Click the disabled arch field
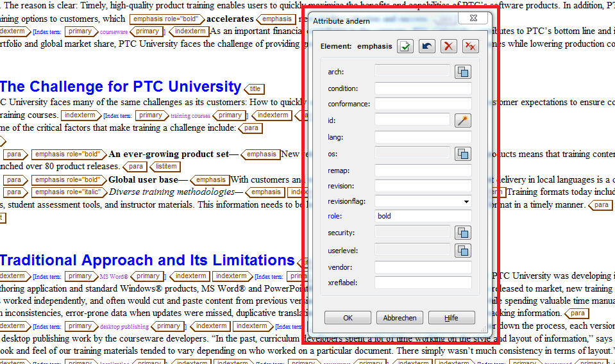Screen dimensions: 615x364 (x=412, y=70)
